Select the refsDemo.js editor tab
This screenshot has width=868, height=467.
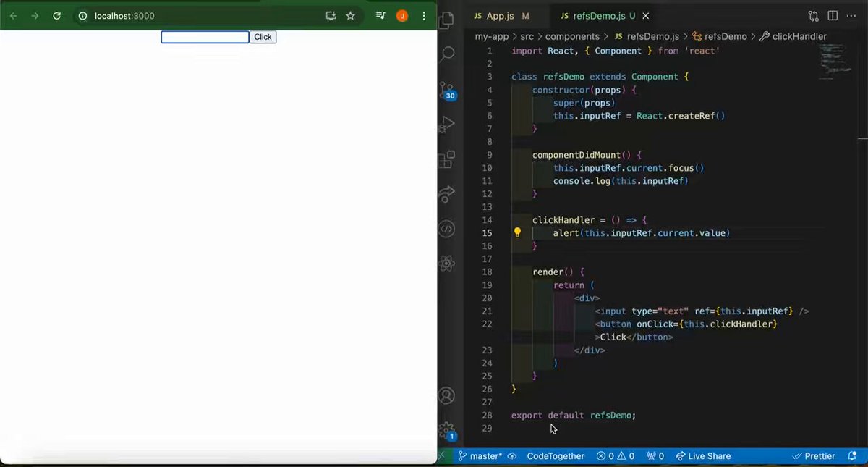tap(597, 16)
